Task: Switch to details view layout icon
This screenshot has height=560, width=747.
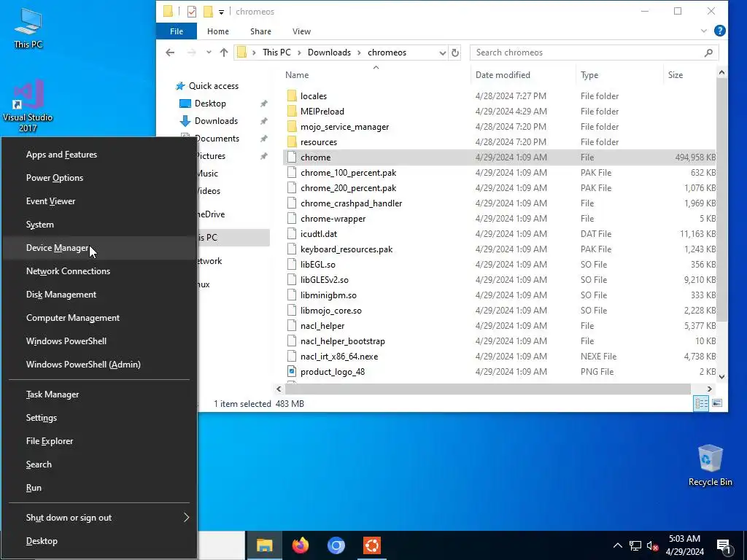Action: (701, 403)
